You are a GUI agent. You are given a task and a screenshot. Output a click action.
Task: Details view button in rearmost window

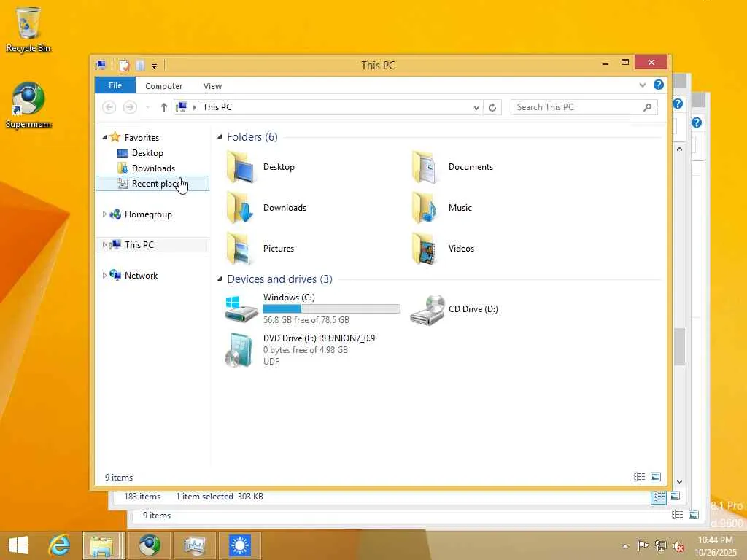point(678,515)
